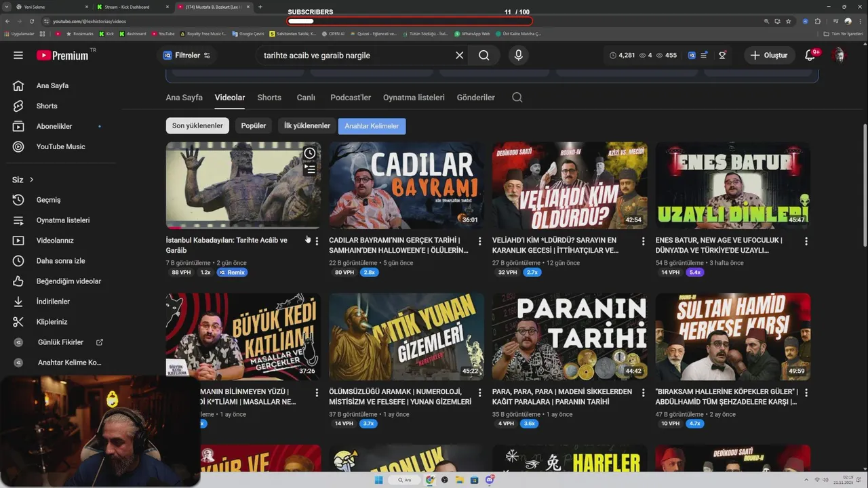Open ÖLÜMSÜZLÜĞÜ ARAMAK video title link
Image resolution: width=868 pixels, height=488 pixels.
tap(400, 397)
